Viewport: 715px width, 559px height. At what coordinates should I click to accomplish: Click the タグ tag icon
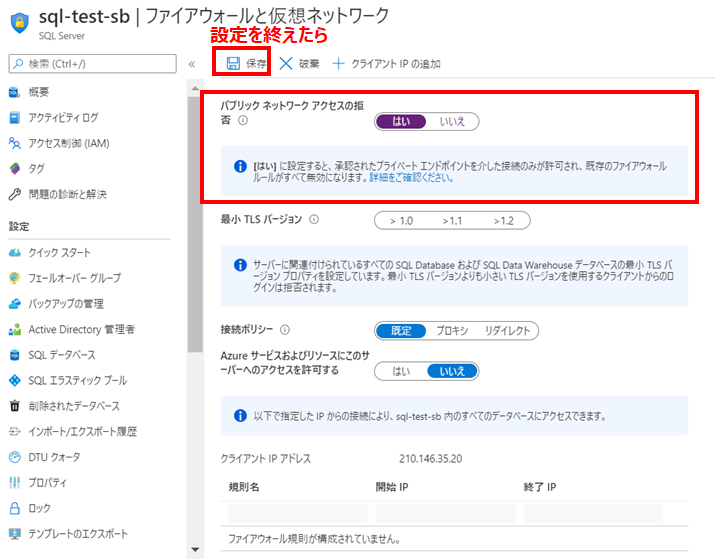pyautogui.click(x=15, y=169)
